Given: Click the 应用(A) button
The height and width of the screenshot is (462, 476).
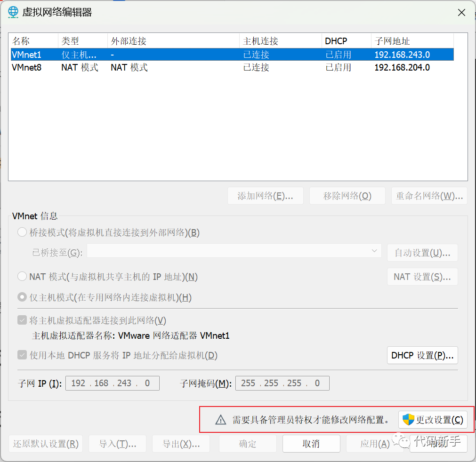Looking at the screenshot, I should point(375,444).
